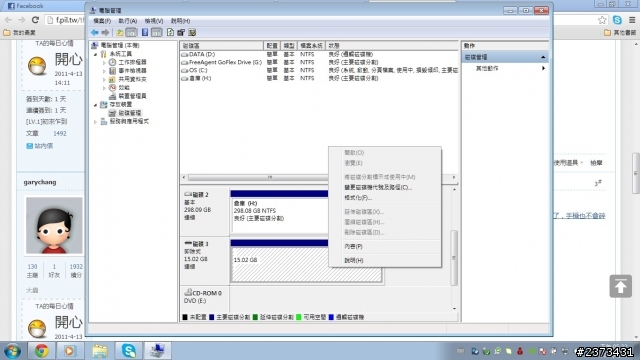Screen dimensions: 640x360
Task: Click the last toolbar icon with the checklist
Action: tap(192, 32)
